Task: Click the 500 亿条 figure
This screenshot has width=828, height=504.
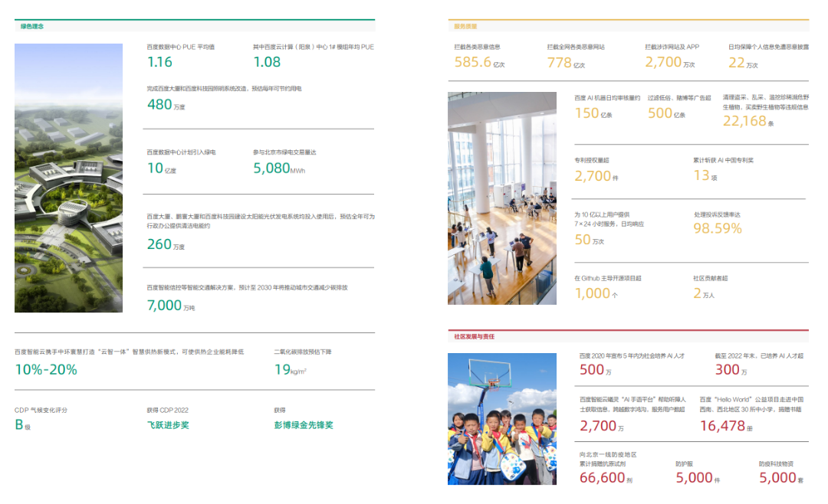Action: click(x=666, y=113)
